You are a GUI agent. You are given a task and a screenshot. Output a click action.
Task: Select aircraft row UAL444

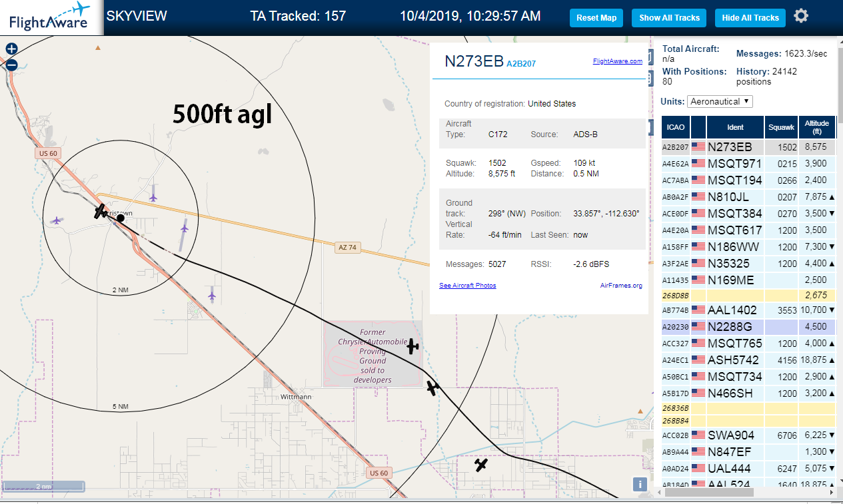748,469
